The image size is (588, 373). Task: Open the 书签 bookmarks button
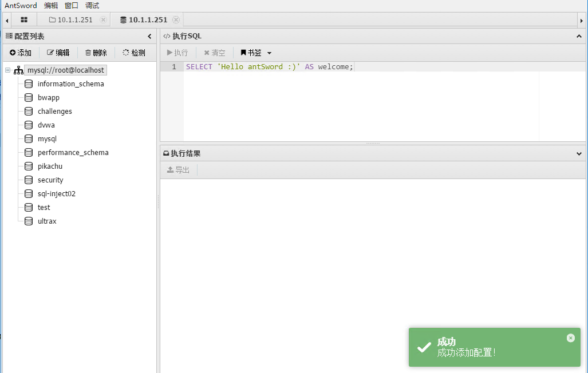251,53
